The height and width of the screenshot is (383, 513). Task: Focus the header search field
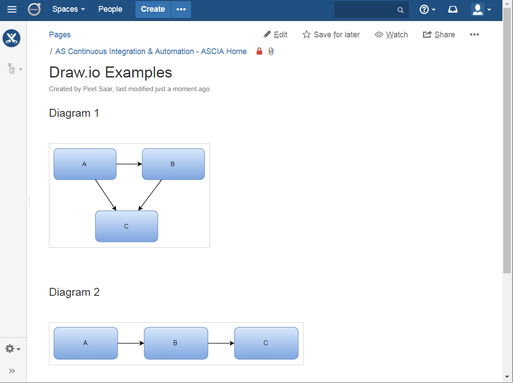coord(371,10)
